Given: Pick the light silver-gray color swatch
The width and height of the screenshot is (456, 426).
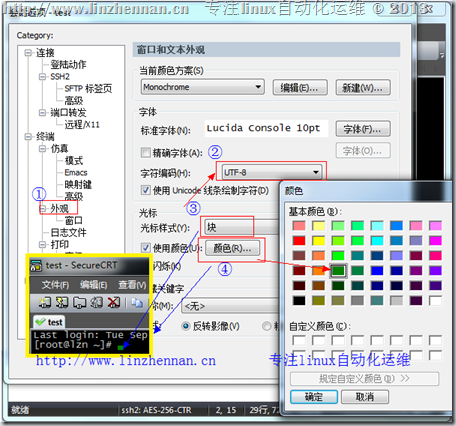Looking at the screenshot, I should [396, 301].
